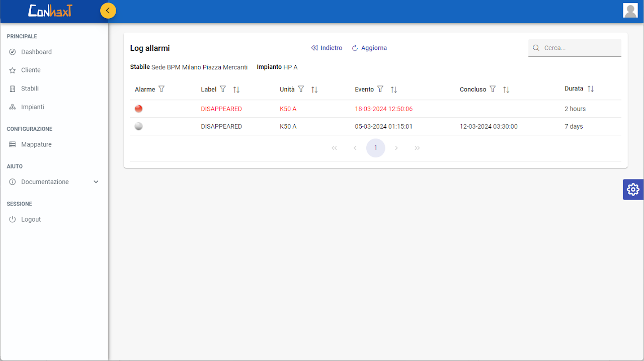Log out via the Logout item

coord(31,219)
